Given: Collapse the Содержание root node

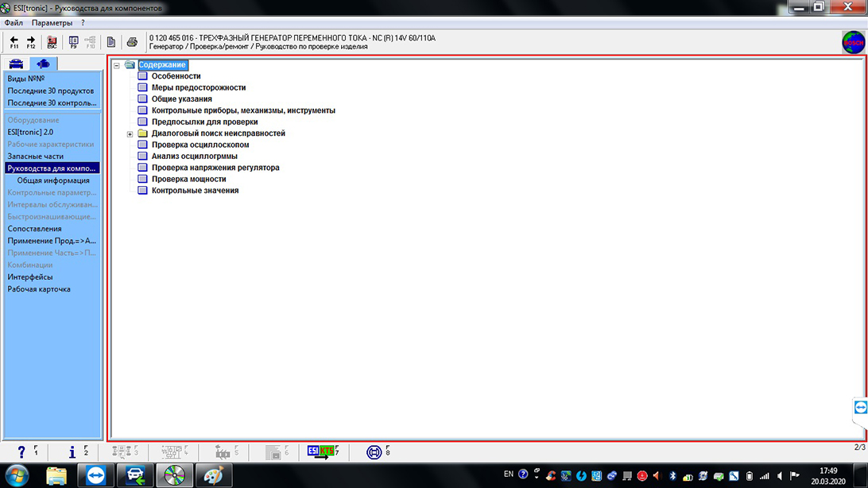Looking at the screenshot, I should pos(117,65).
